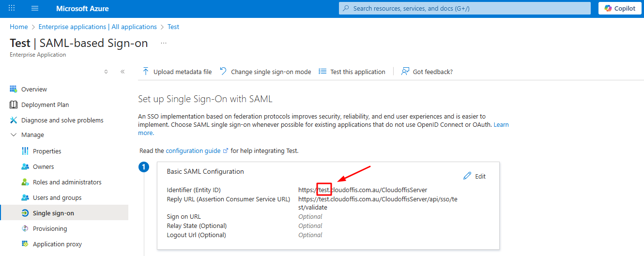The image size is (644, 256).
Task: Edit the Basic SAML Configuration
Action: coord(475,176)
